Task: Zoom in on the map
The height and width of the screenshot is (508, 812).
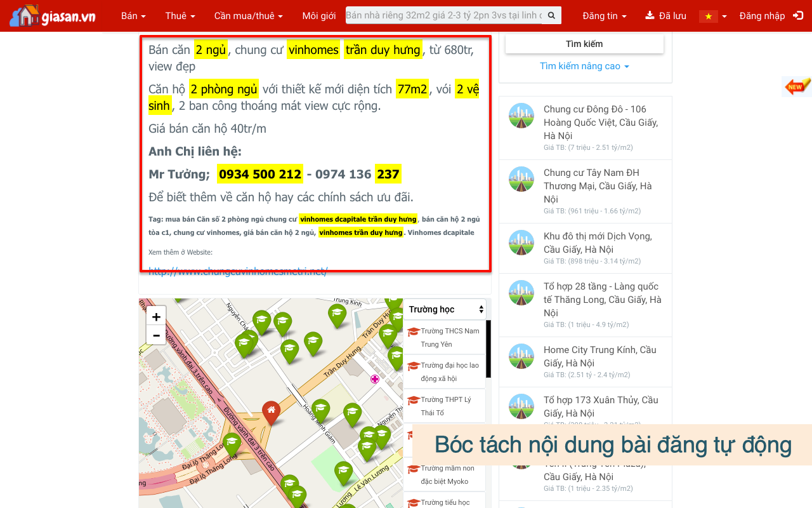Action: pos(156,316)
